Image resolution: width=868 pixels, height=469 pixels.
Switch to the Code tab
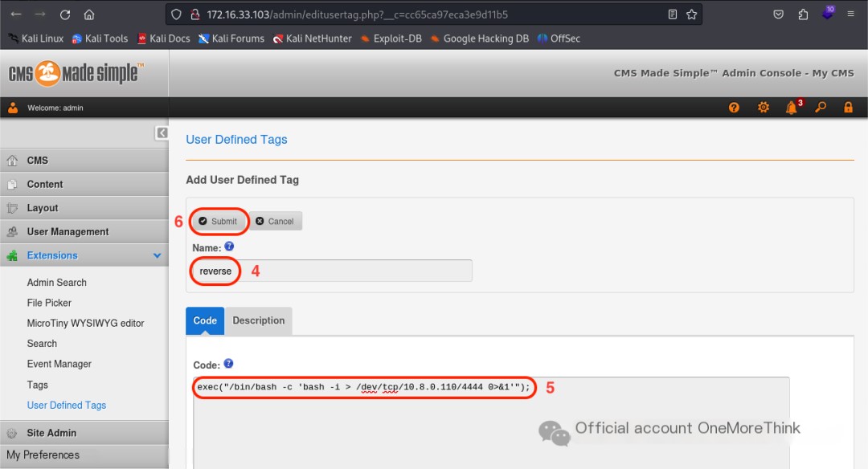tap(205, 320)
